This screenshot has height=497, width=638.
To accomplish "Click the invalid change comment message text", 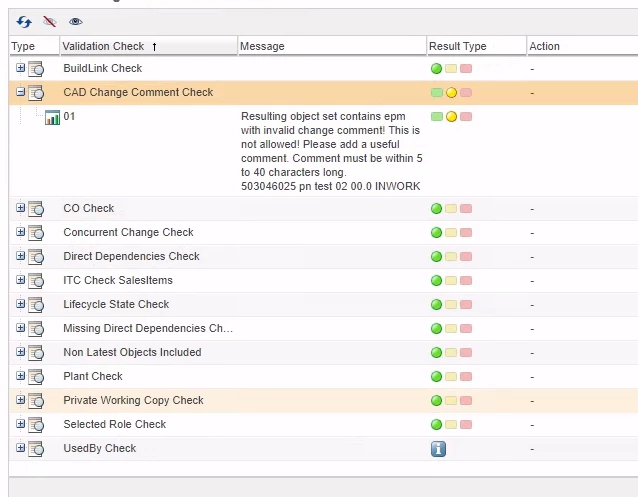I will click(331, 151).
